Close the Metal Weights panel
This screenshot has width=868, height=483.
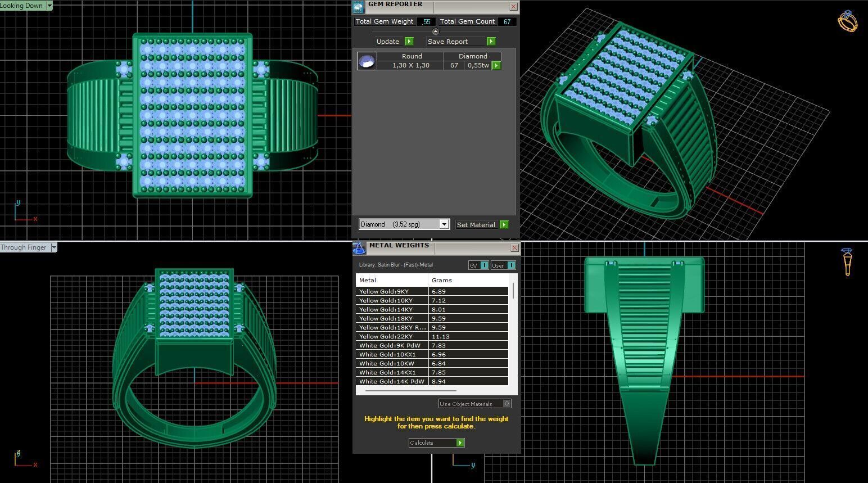(x=514, y=248)
